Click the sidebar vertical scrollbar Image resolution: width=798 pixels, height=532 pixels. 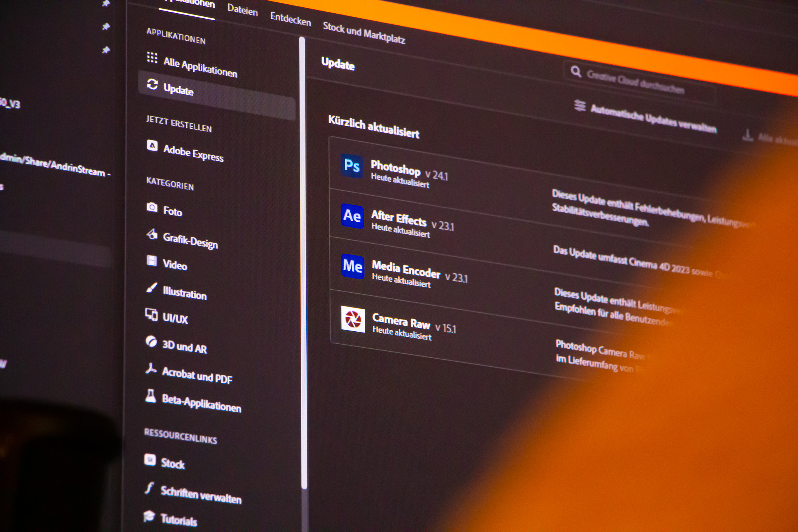click(303, 263)
